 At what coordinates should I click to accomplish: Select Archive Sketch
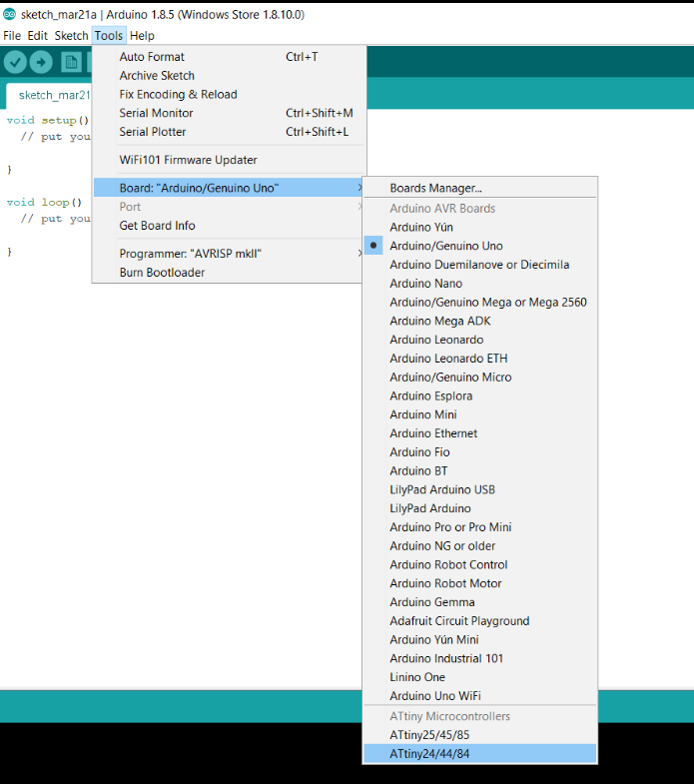pos(230,76)
